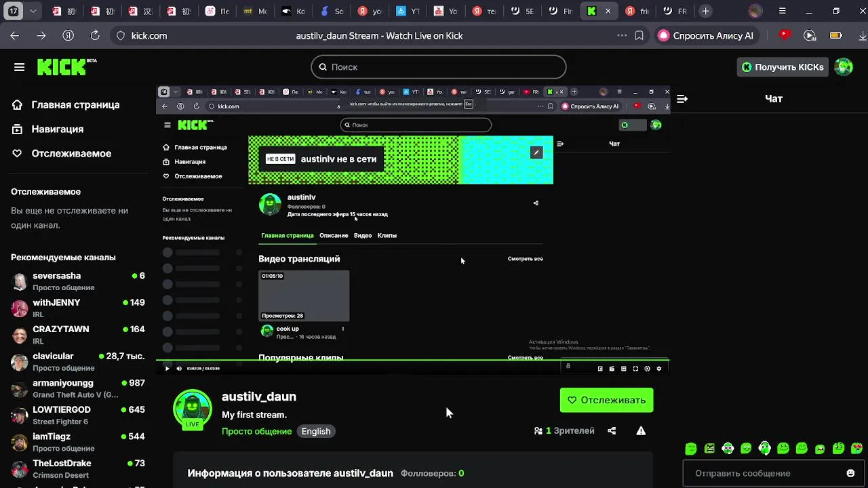868x488 pixels.
Task: Pick the angry square green emote
Action: pos(709,449)
